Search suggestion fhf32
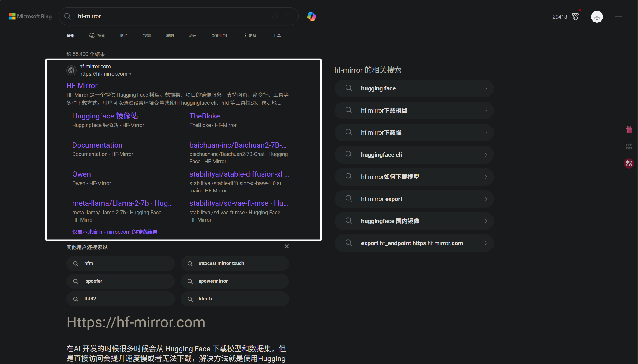The image size is (638, 364). pyautogui.click(x=121, y=299)
